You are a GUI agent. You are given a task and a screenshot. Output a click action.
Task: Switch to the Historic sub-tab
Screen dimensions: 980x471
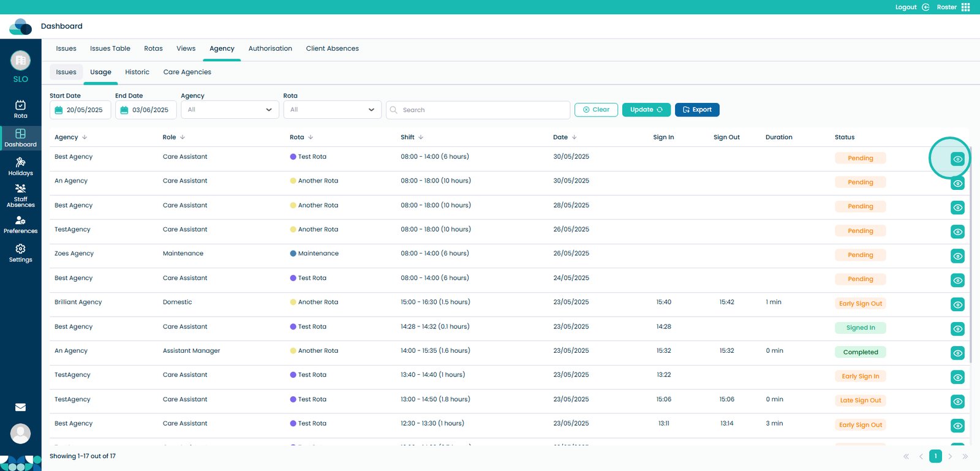137,72
